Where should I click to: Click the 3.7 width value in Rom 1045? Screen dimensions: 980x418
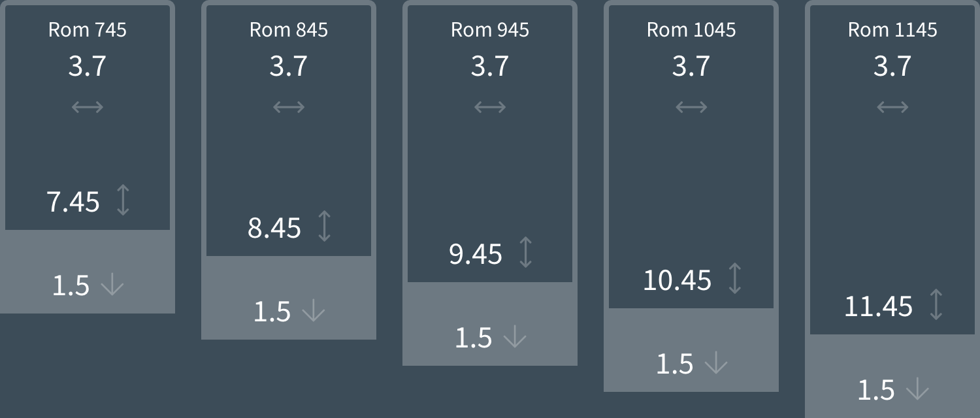[691, 66]
